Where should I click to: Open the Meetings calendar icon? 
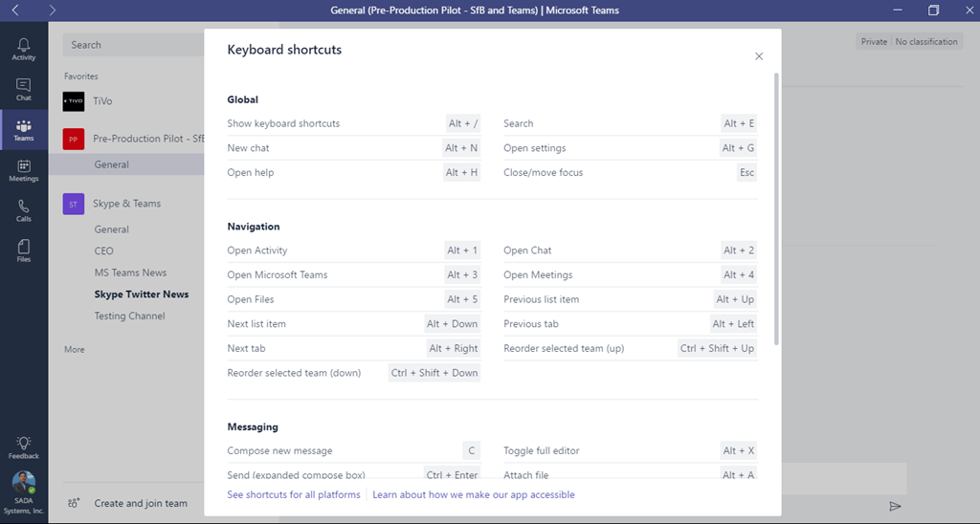coord(24,166)
